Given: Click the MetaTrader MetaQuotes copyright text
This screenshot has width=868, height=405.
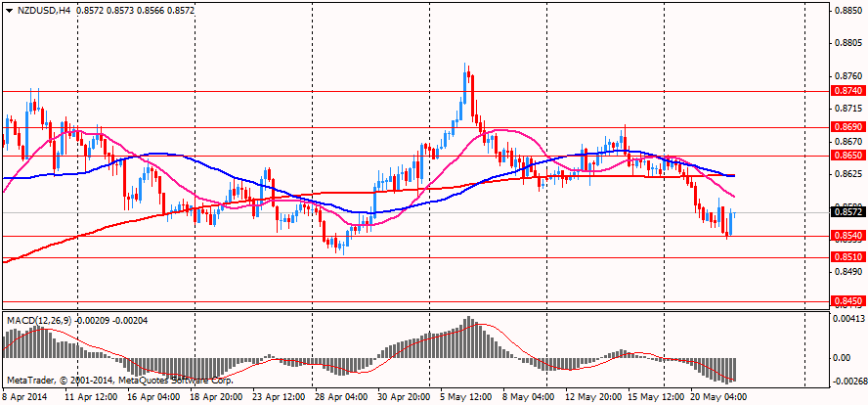Looking at the screenshot, I should click(120, 382).
